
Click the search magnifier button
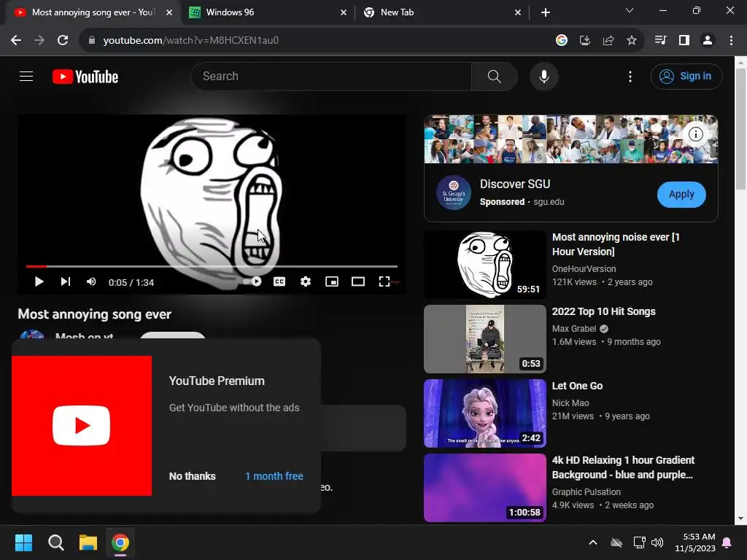[494, 76]
